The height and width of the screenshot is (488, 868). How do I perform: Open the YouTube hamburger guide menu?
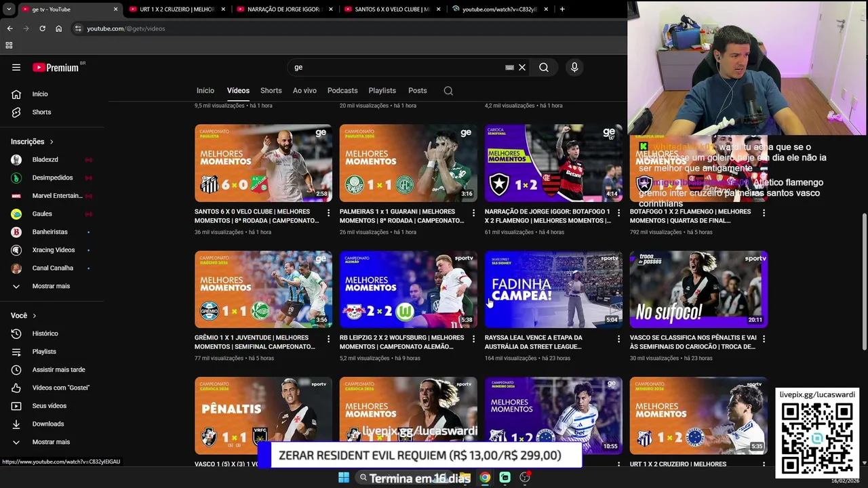(x=16, y=67)
